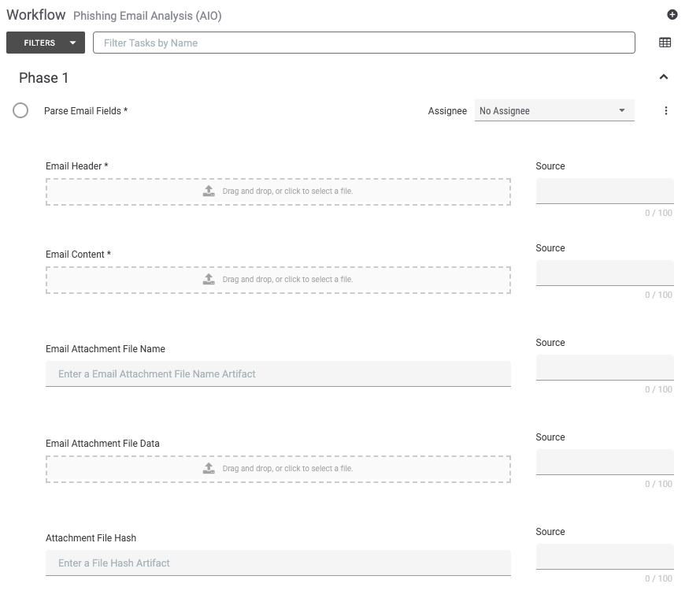The height and width of the screenshot is (602, 700).
Task: Switch to table view icon
Action: [665, 43]
